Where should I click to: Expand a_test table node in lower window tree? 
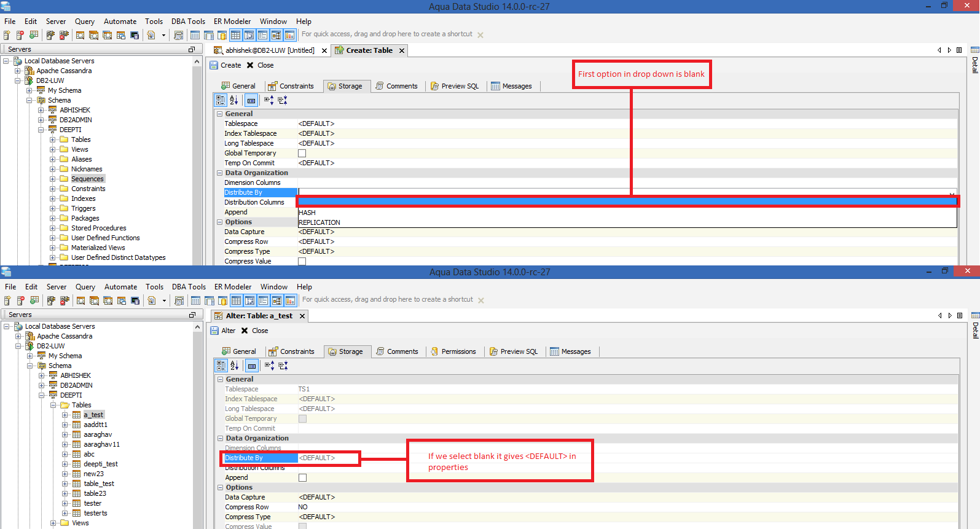(65, 415)
